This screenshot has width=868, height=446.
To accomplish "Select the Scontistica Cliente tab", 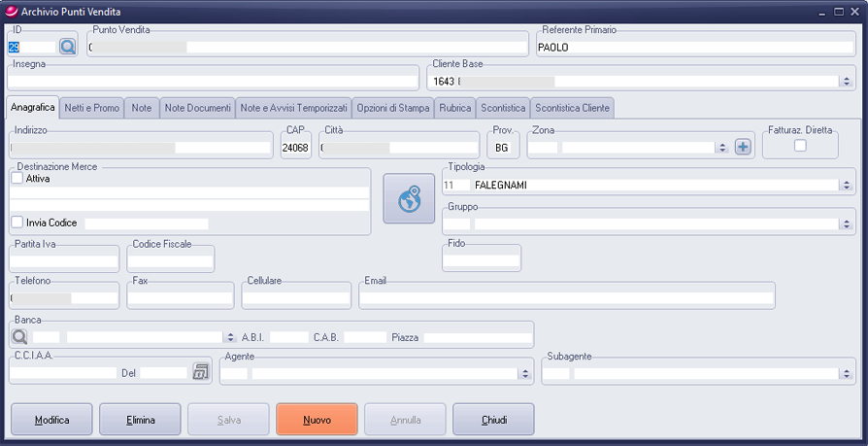I will 572,107.
